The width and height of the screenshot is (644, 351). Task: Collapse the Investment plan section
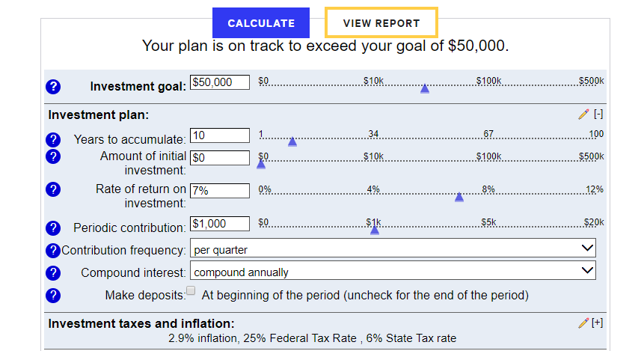click(598, 115)
